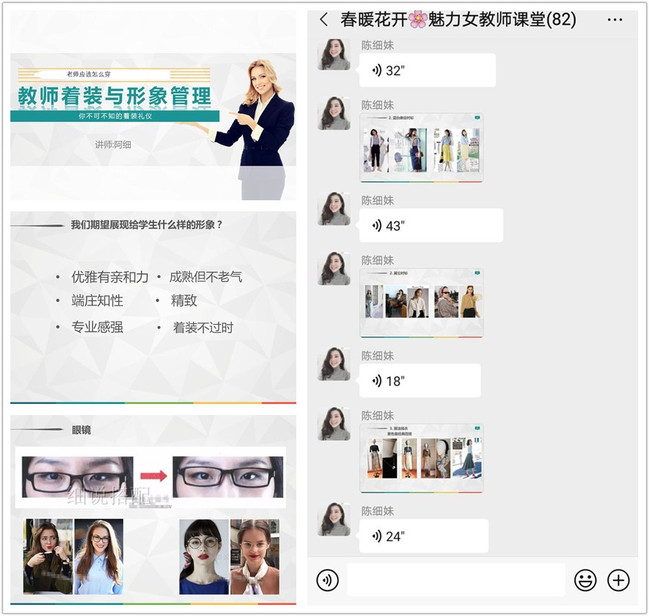
Task: Play the 32-second voice message
Action: (x=427, y=70)
